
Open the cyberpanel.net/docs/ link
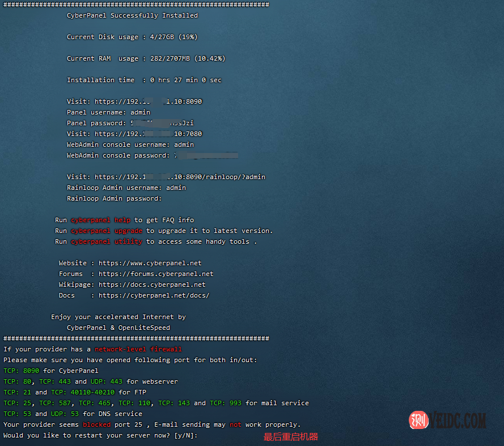[x=154, y=295]
